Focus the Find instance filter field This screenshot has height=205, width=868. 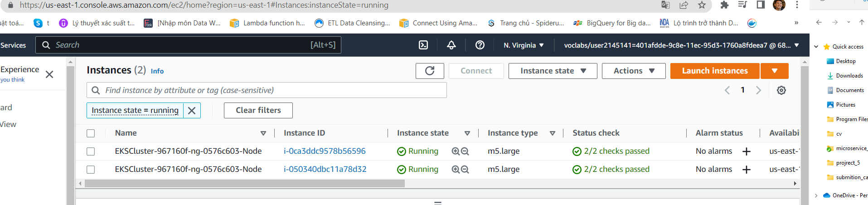pos(267,90)
